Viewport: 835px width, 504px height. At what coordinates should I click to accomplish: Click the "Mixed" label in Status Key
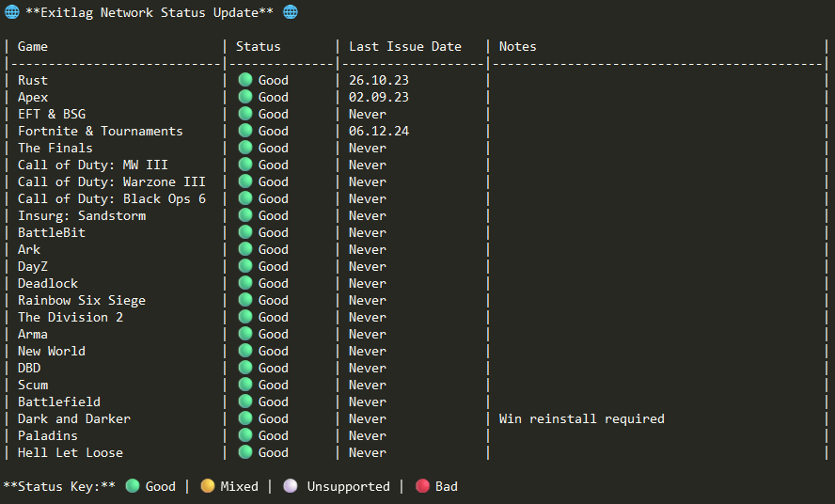coord(239,486)
